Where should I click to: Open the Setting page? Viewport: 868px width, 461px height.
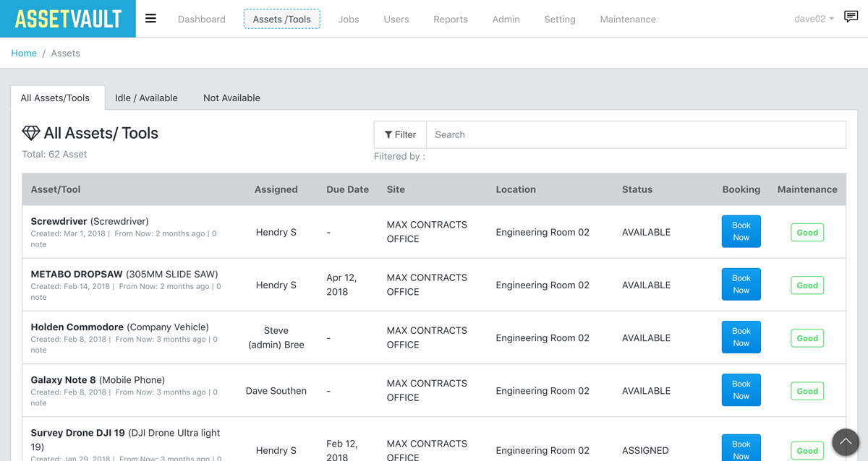click(x=559, y=20)
